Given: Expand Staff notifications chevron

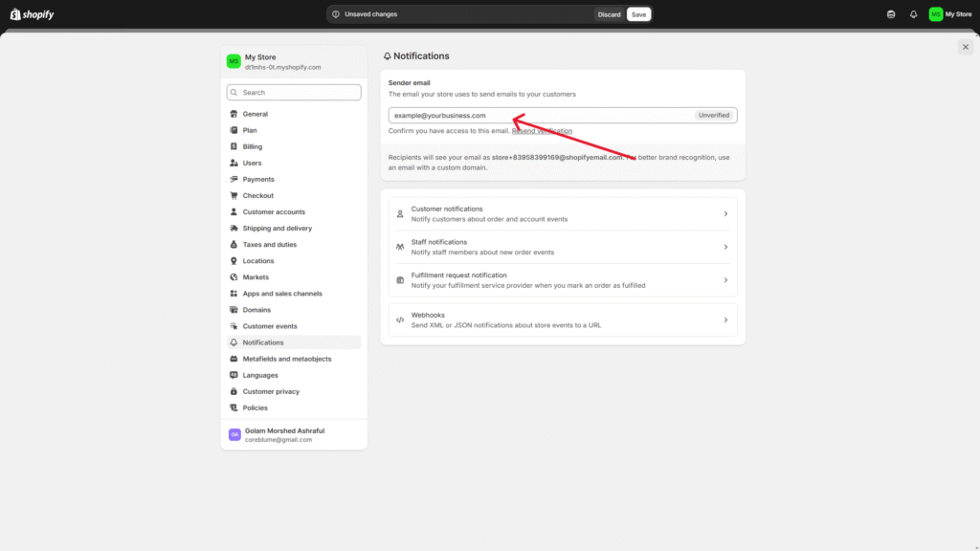Looking at the screenshot, I should click(x=725, y=247).
